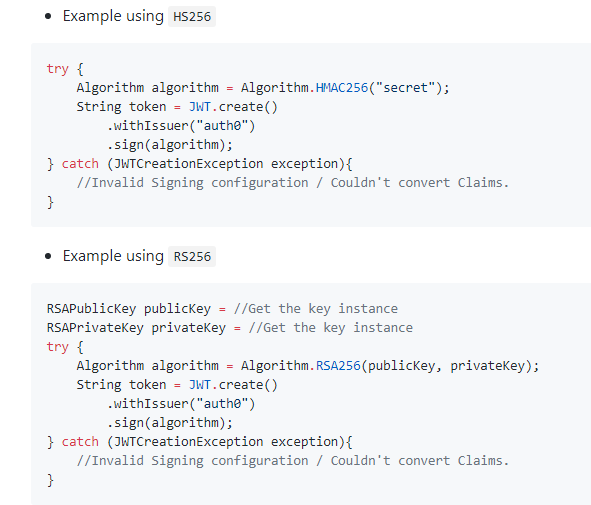
Task: Click the second .sign(algorithm) call
Action: pyautogui.click(x=170, y=423)
